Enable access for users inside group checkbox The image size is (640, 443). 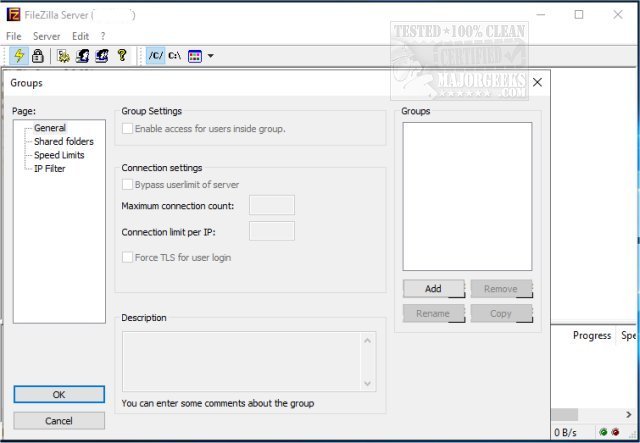coord(127,129)
